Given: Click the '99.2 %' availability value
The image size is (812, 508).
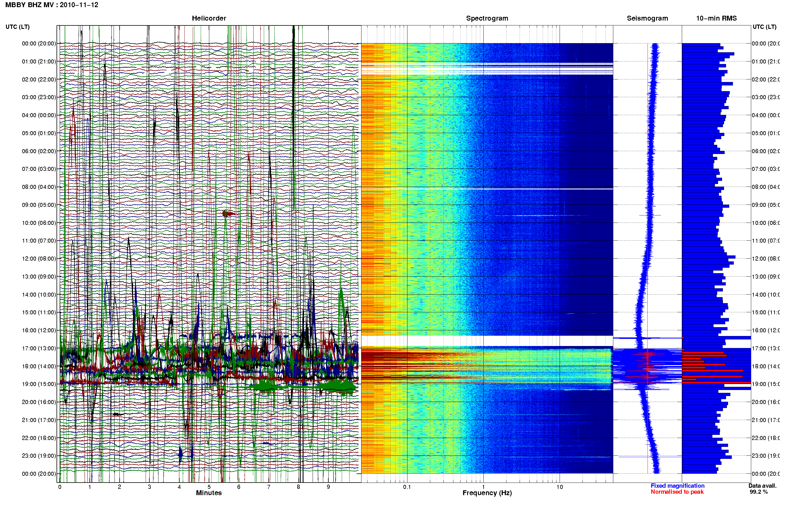Looking at the screenshot, I should point(759,492).
